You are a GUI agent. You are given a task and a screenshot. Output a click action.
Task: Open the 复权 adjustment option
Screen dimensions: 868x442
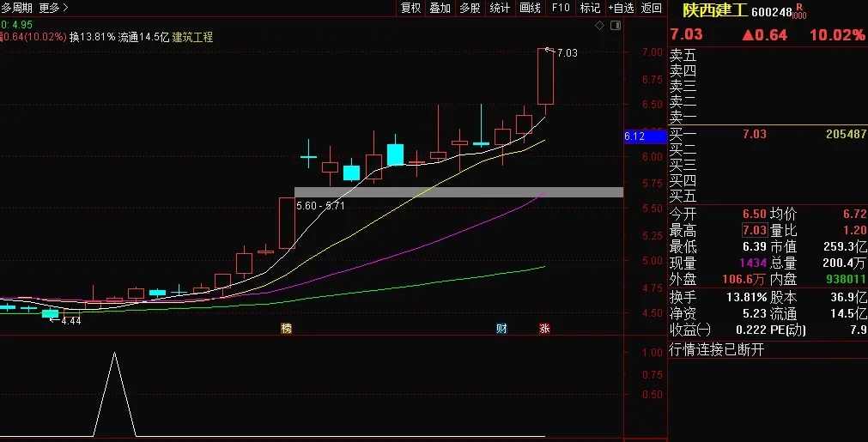[410, 8]
